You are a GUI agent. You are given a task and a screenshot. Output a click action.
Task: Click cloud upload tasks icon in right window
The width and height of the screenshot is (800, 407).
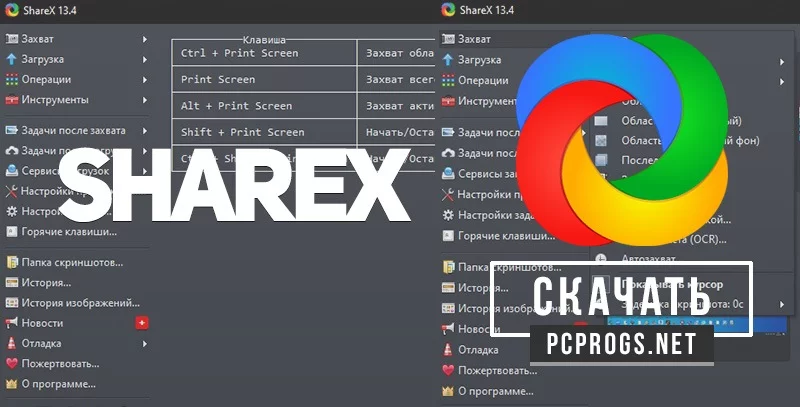pos(448,153)
